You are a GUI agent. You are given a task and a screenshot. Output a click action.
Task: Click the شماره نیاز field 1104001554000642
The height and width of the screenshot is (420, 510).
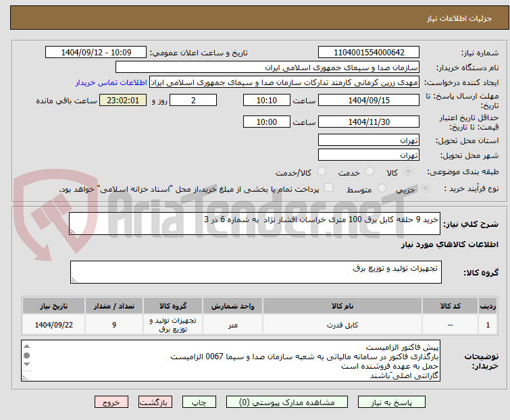click(369, 53)
